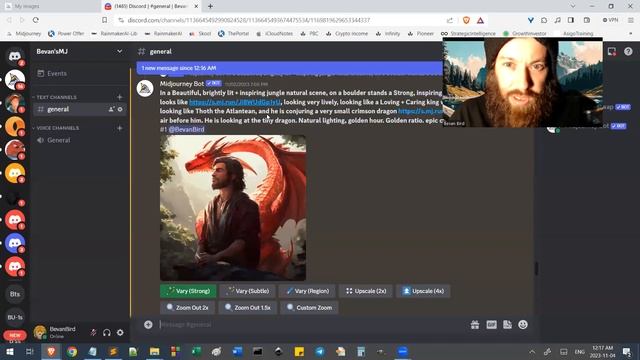Bookmark this page icon in address bar
Screen dimensions: 640x360
tap(104, 20)
